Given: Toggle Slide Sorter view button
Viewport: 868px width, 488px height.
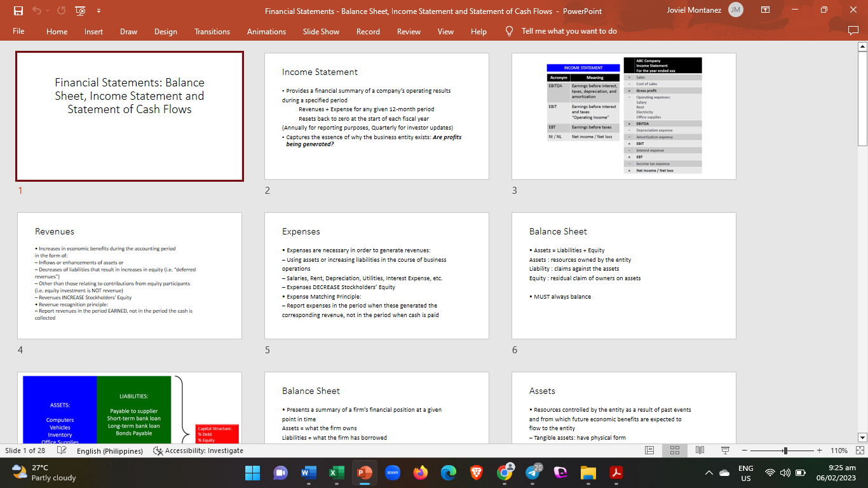Looking at the screenshot, I should pyautogui.click(x=674, y=451).
